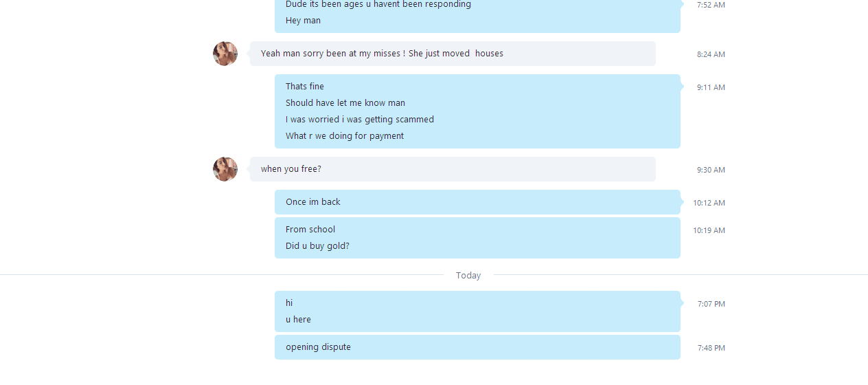Click the avatar beside 'Yeah man sorry' message
Image resolution: width=868 pixels, height=385 pixels.
225,54
